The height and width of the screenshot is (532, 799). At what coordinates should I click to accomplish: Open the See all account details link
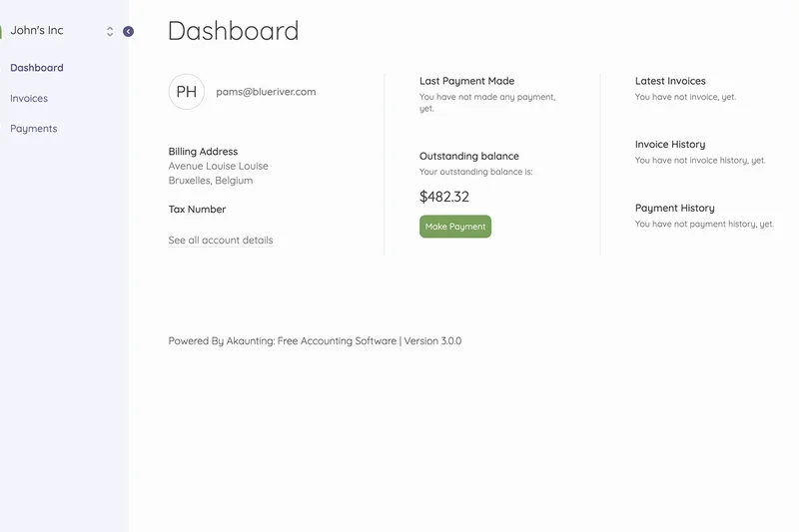pos(221,241)
